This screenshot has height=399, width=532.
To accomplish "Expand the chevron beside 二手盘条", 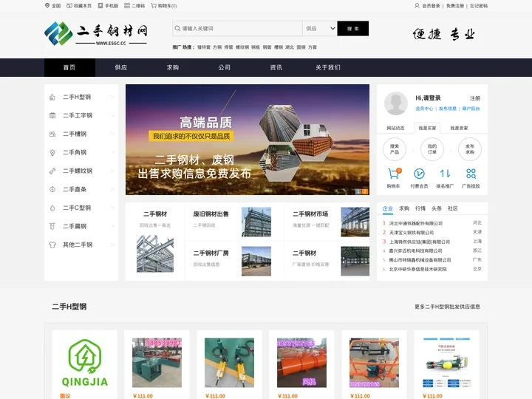I will pos(112,189).
